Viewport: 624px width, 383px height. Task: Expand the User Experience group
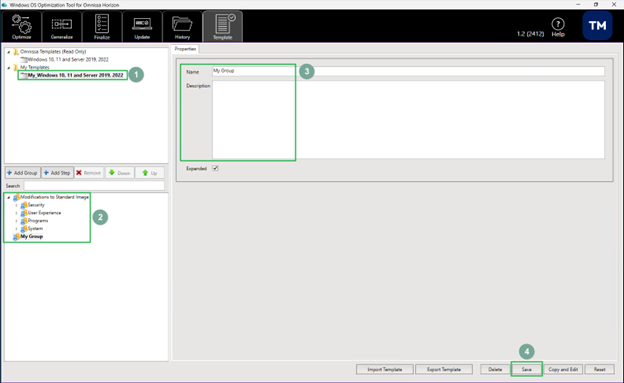pyautogui.click(x=16, y=213)
